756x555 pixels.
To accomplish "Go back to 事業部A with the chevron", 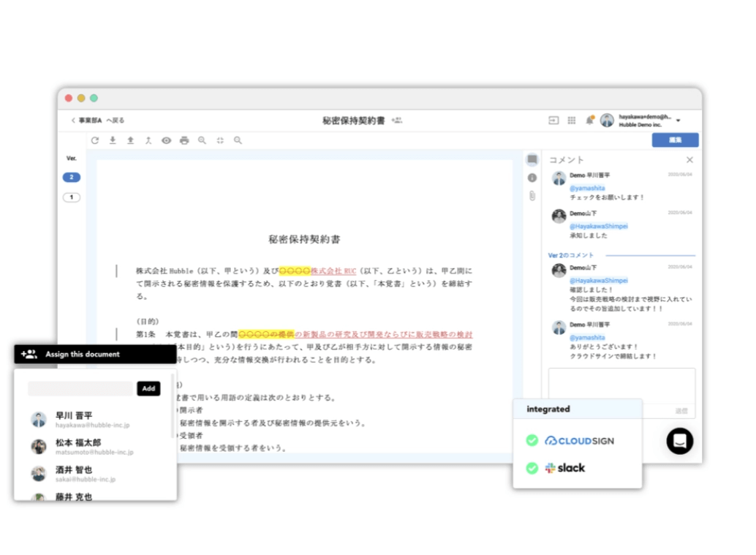I will click(73, 121).
